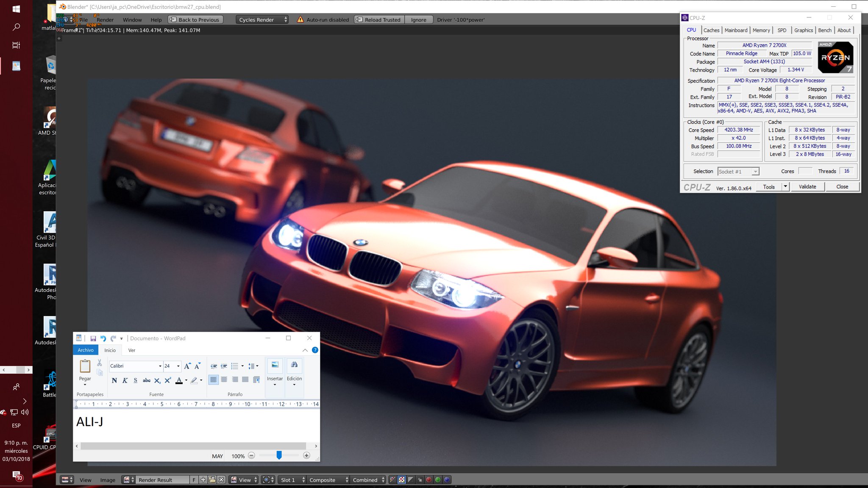The width and height of the screenshot is (868, 488).
Task: Click Back to Previous button in Blender
Action: (195, 19)
